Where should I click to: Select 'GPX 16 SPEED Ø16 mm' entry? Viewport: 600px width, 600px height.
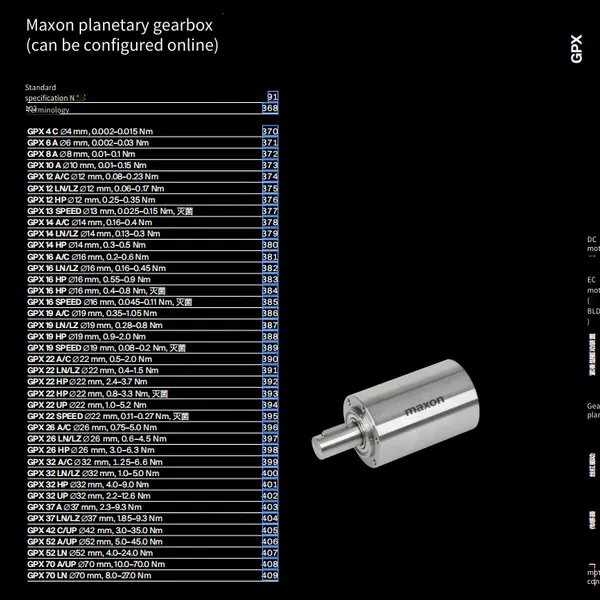pyautogui.click(x=109, y=302)
